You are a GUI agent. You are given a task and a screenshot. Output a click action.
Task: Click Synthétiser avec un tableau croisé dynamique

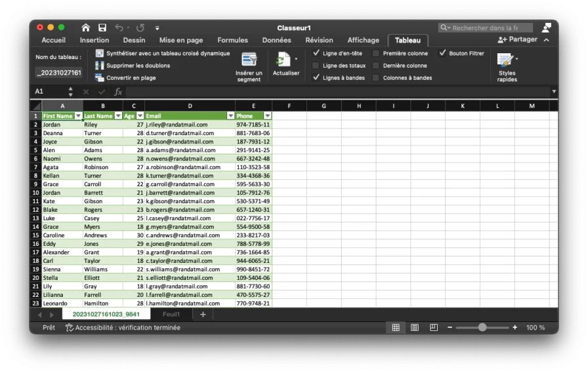pos(168,53)
